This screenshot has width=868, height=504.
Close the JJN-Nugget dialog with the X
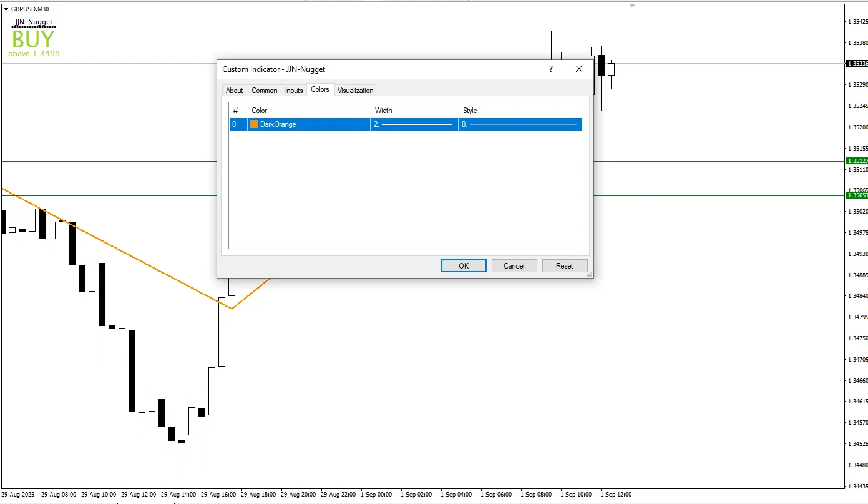pos(578,69)
